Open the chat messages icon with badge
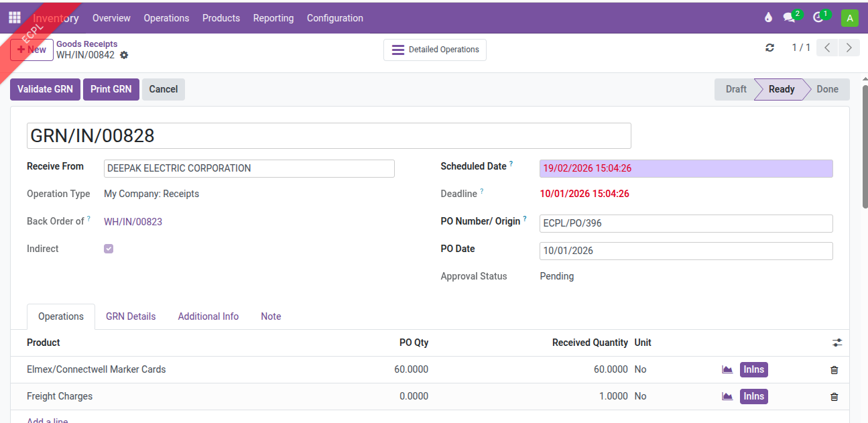Image resolution: width=868 pixels, height=423 pixels. tap(790, 18)
